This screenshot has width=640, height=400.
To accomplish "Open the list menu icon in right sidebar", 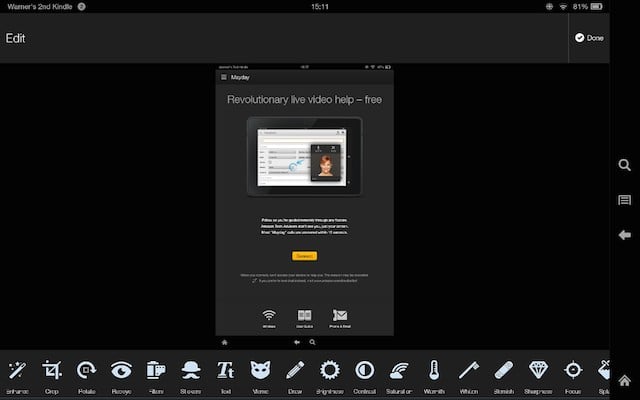I will pos(624,200).
